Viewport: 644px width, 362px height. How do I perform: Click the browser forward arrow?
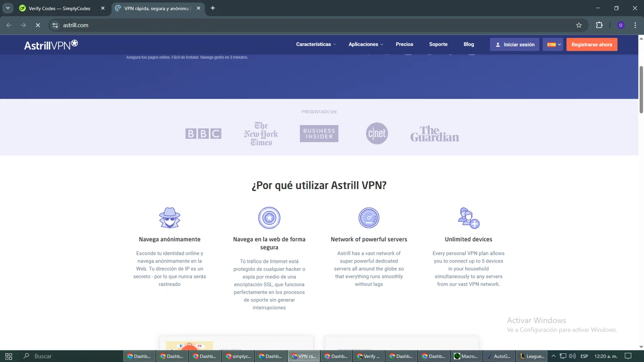pos(23,25)
